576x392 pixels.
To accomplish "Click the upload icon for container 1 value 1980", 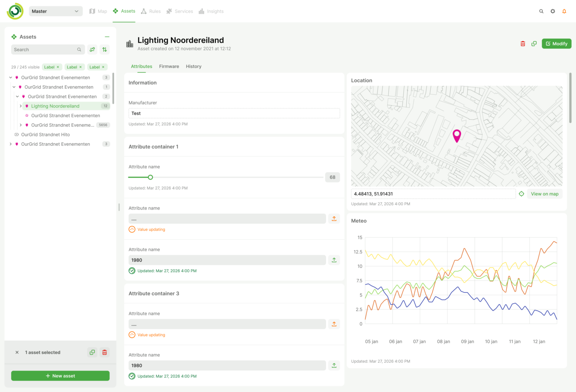I will tap(334, 260).
